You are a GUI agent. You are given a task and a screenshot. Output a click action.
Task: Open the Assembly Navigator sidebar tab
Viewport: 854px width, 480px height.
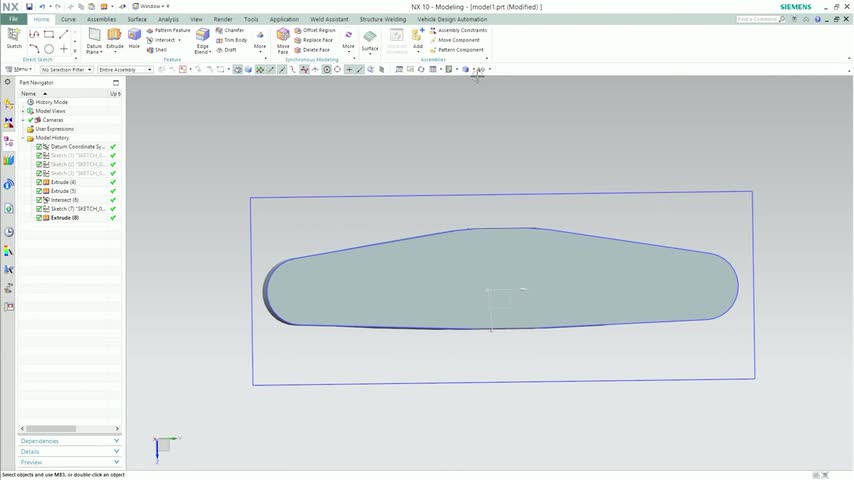pyautogui.click(x=8, y=104)
